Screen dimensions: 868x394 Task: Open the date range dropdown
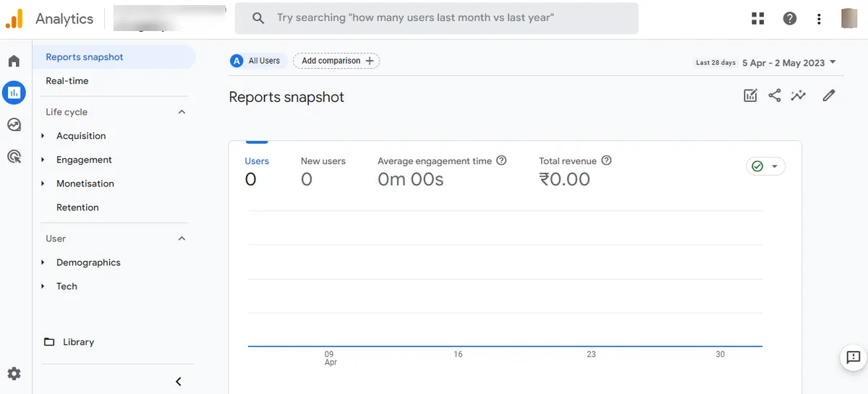click(x=788, y=63)
